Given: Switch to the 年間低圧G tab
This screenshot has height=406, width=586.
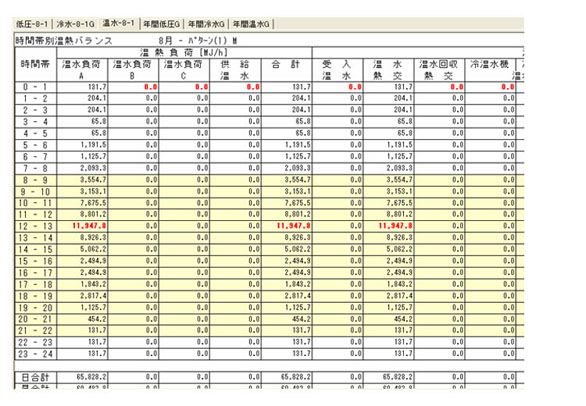Looking at the screenshot, I should (x=161, y=24).
